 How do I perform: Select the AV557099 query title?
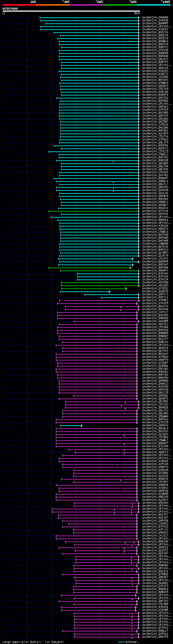10,9
